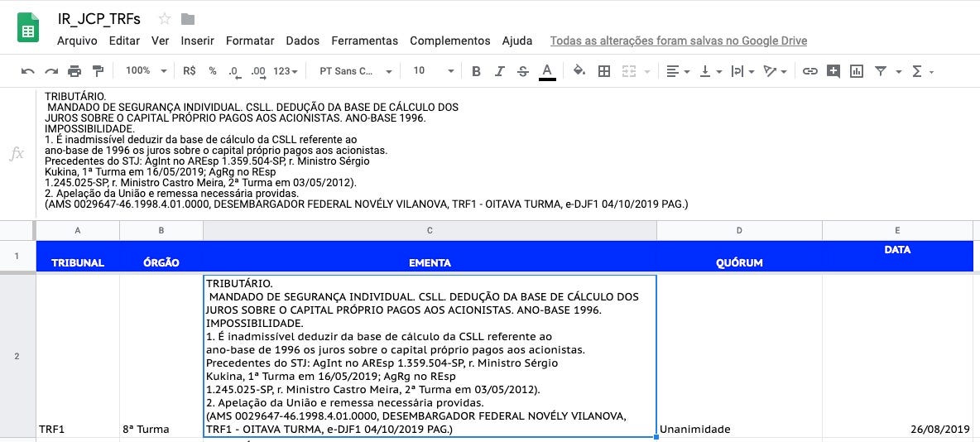The height and width of the screenshot is (442, 980).
Task: Activate the paint format roller
Action: 98,70
